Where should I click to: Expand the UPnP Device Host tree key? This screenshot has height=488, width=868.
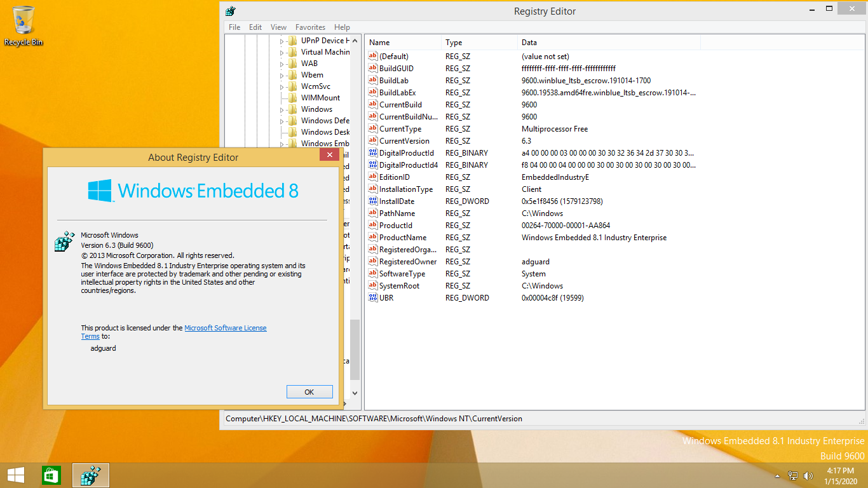[282, 41]
